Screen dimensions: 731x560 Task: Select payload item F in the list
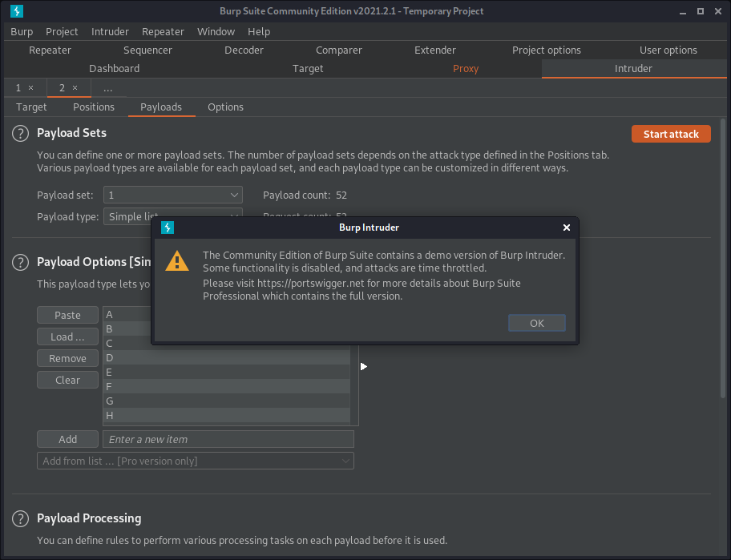[x=227, y=387]
